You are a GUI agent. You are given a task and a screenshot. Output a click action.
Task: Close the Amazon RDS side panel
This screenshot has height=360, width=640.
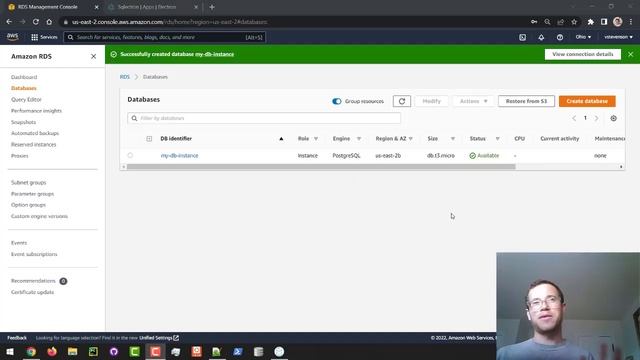pos(93,56)
